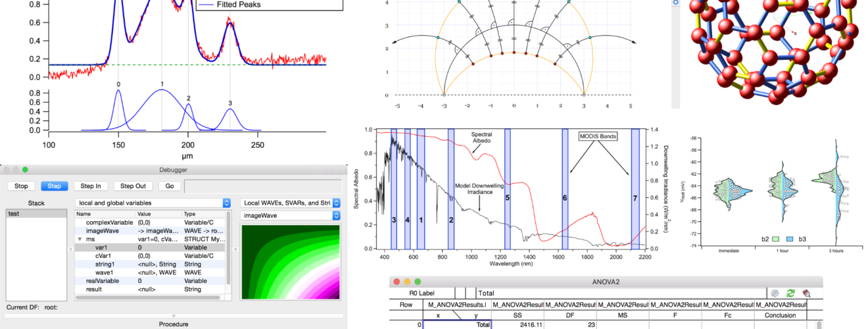The height and width of the screenshot is (329, 868).
Task: Click the Step button in Debugger
Action: click(x=55, y=186)
